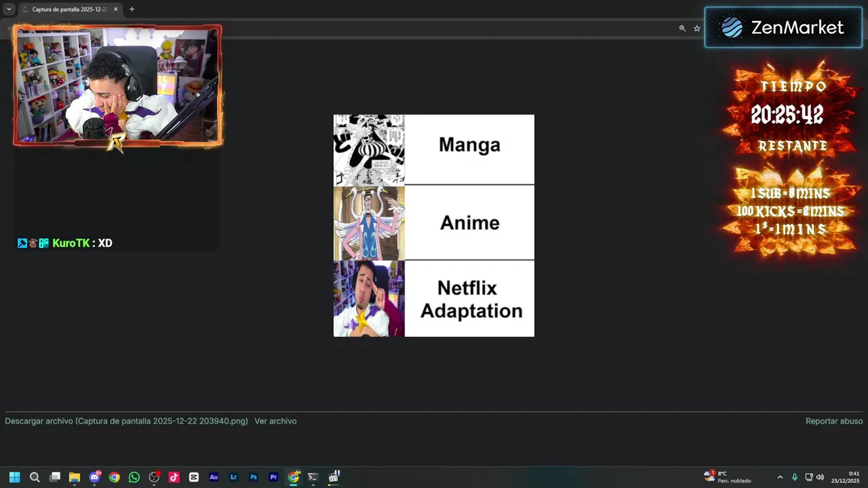Click the KuroTK chat username
This screenshot has height=488, width=868.
(x=71, y=243)
